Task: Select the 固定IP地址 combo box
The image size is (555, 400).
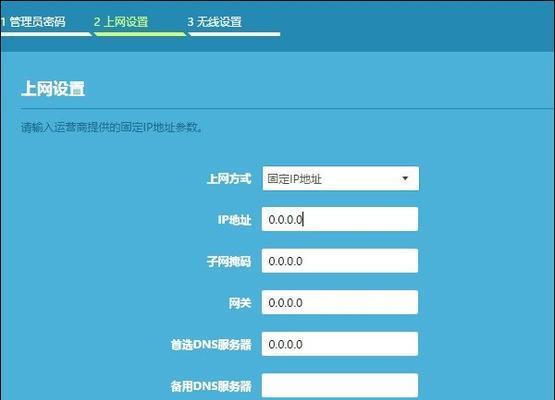Action: point(341,178)
